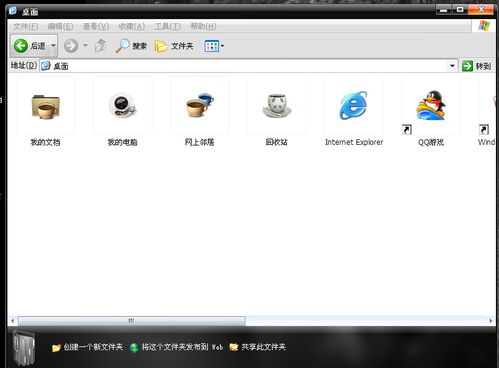Select the 我的电脑 coffee cup icon

122,106
